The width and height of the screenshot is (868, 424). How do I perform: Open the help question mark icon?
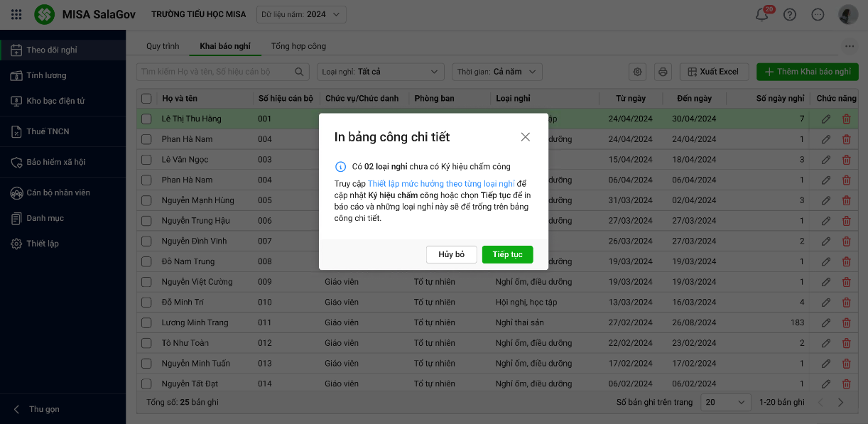pos(790,15)
